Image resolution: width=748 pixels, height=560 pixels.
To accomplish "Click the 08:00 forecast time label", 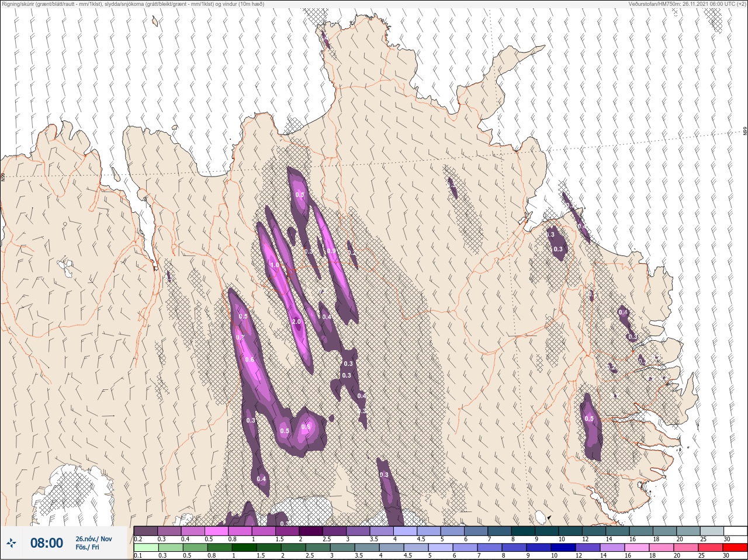I will [x=47, y=543].
